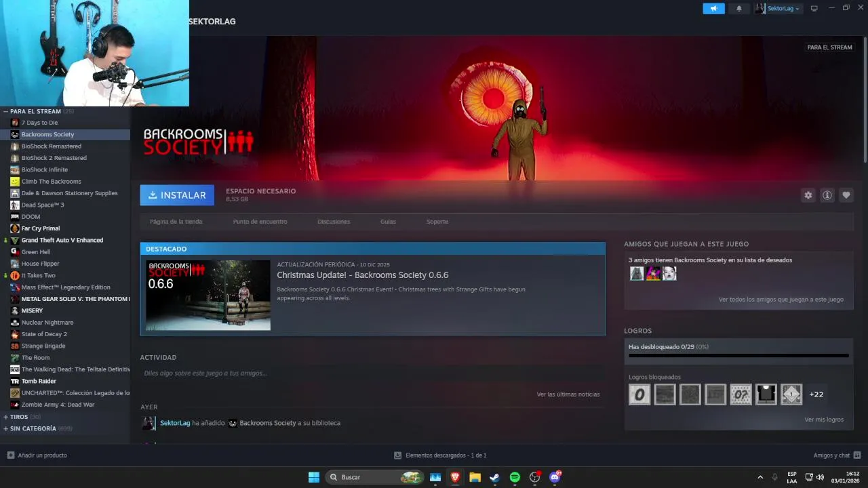Click the +22 more achievements indicator
This screenshot has height=488, width=868.
816,394
